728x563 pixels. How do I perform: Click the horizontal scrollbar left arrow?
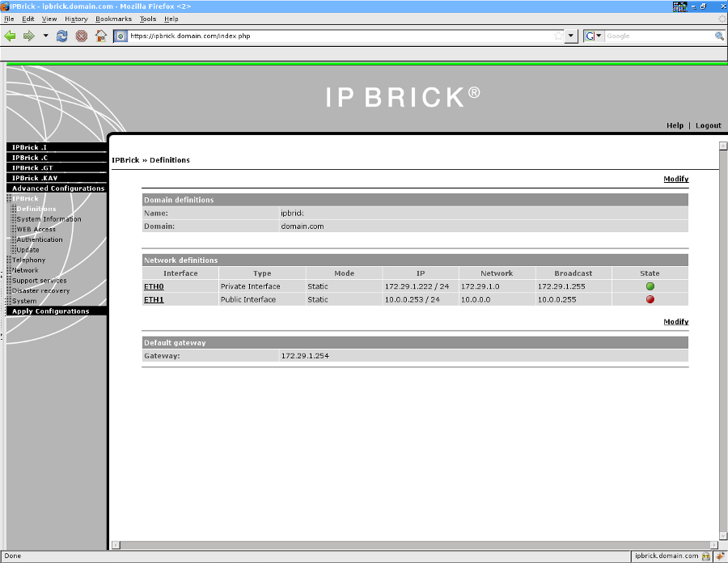point(116,545)
